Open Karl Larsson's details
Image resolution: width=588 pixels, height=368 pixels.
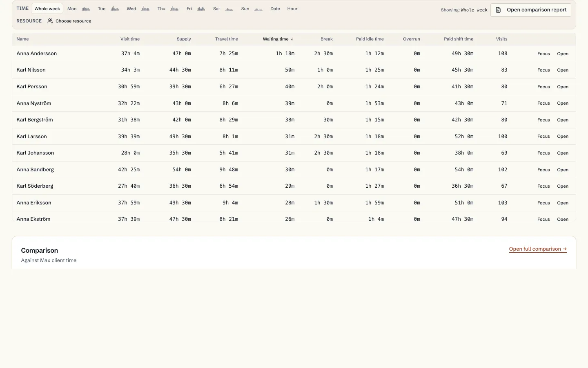[x=563, y=137]
